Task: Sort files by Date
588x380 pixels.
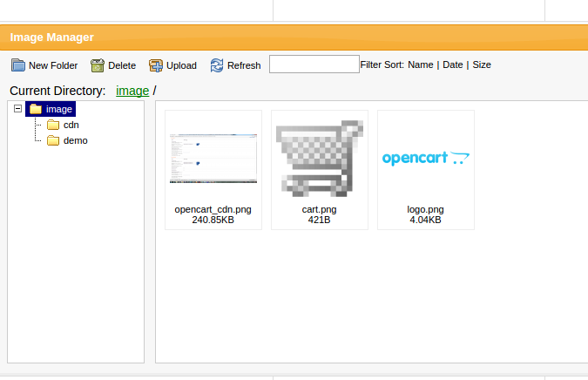Action: pos(453,64)
